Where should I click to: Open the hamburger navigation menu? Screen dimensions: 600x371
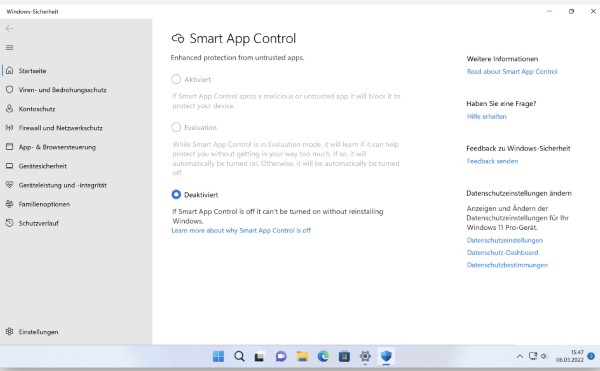point(10,47)
